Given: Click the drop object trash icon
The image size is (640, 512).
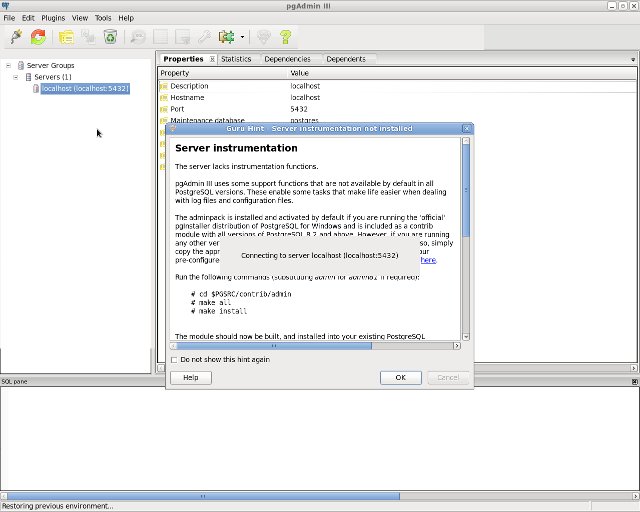Looking at the screenshot, I should tap(111, 37).
